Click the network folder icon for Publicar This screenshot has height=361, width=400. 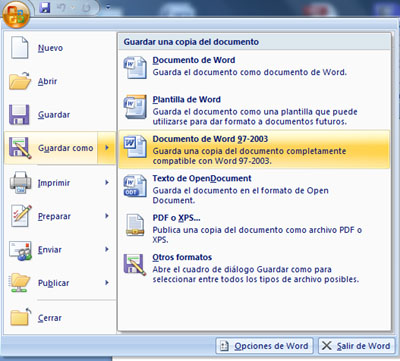[20, 283]
